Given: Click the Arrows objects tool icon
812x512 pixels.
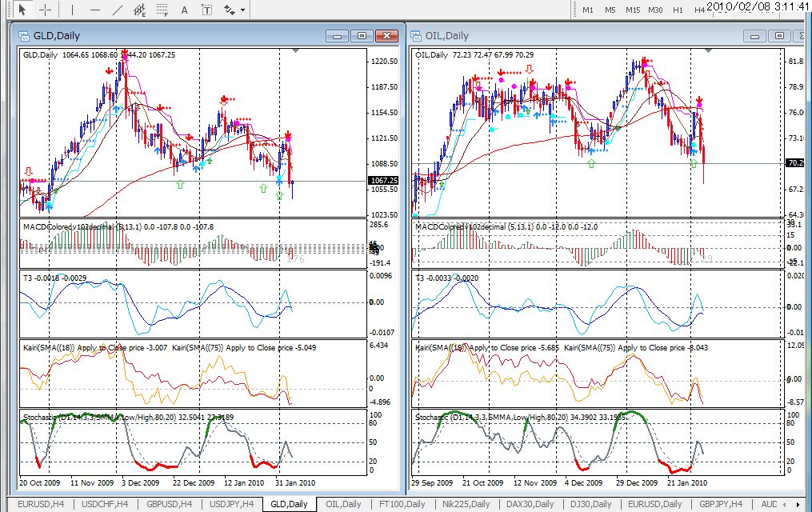Looking at the screenshot, I should (230, 10).
